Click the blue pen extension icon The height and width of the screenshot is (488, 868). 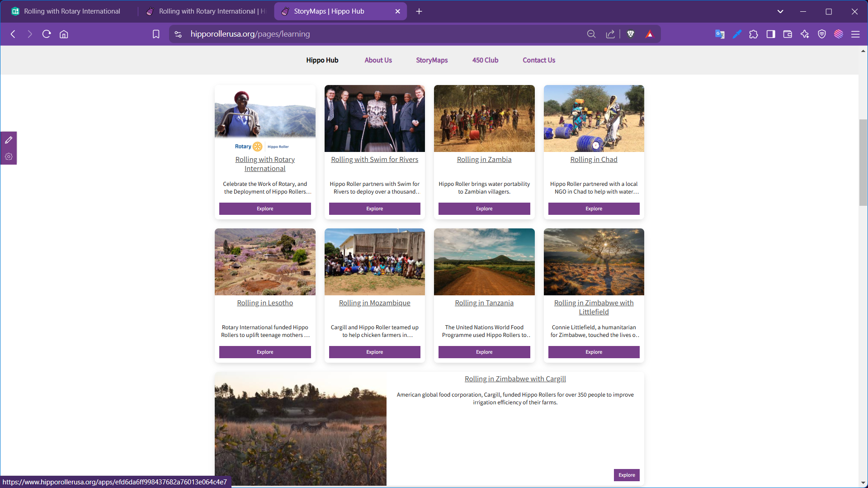737,34
